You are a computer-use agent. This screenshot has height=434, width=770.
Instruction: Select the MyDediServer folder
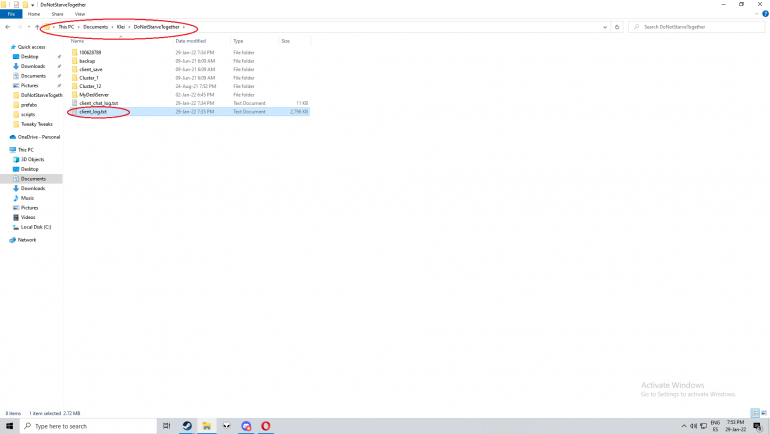[94, 95]
